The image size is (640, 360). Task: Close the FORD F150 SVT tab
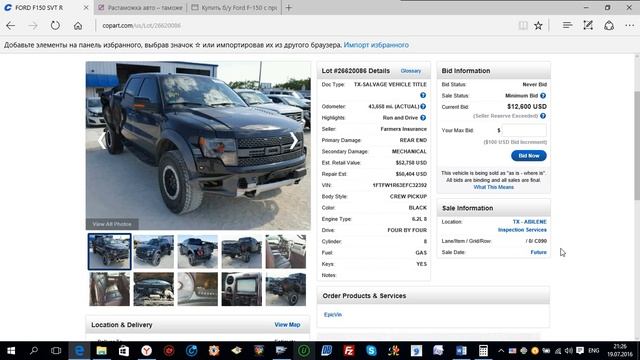pos(86,7)
